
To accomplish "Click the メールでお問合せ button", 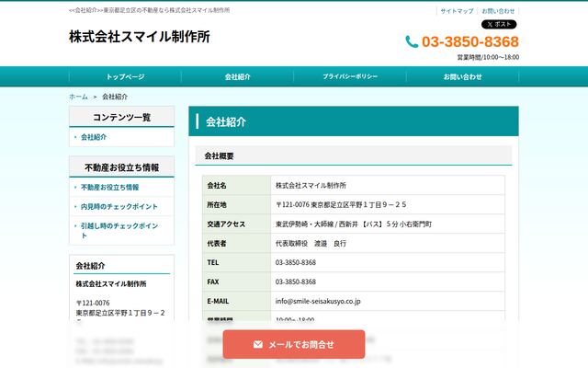I will pyautogui.click(x=294, y=344).
